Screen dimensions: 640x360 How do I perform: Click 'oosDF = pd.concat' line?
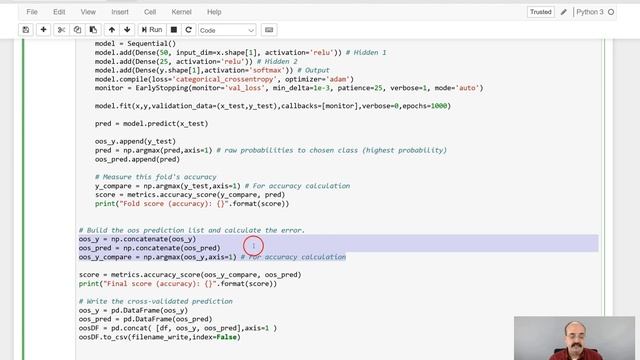click(178, 328)
